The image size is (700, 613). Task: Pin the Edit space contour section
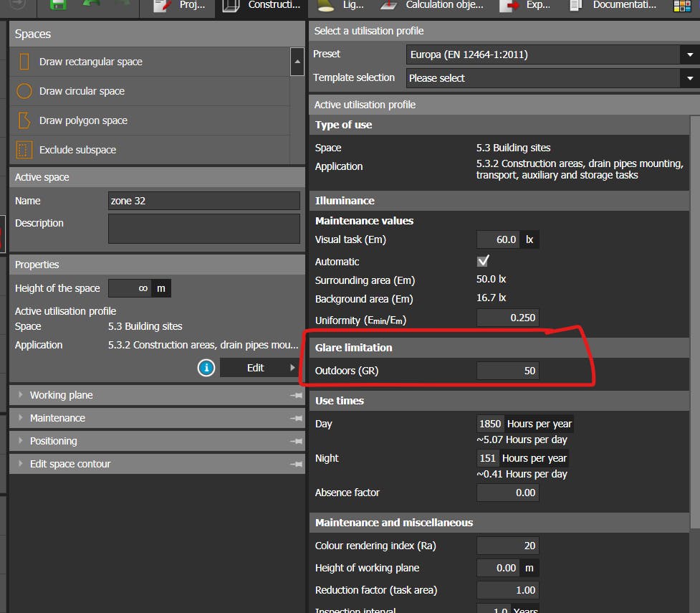[295, 464]
